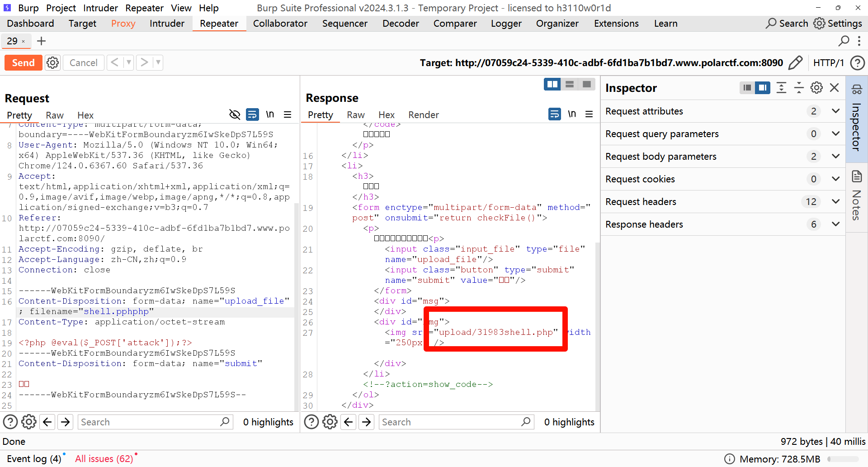Viewport: 868px width, 467px height.
Task: Click the Send request button
Action: [x=23, y=63]
